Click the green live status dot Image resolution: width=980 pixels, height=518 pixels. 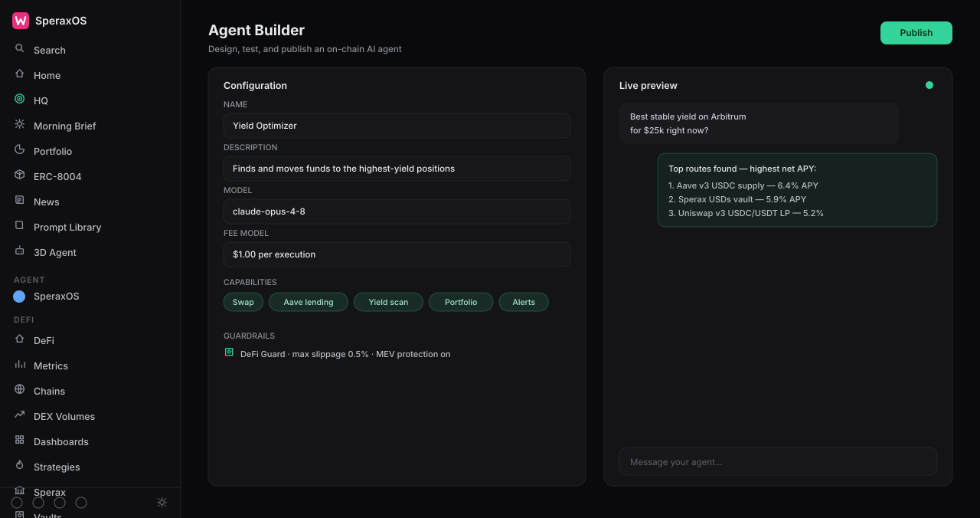[x=929, y=85]
